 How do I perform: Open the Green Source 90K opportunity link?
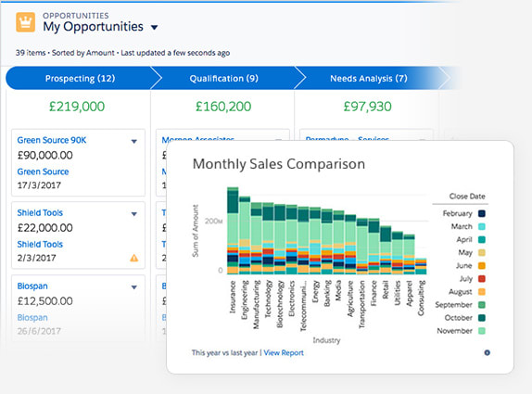(52, 140)
